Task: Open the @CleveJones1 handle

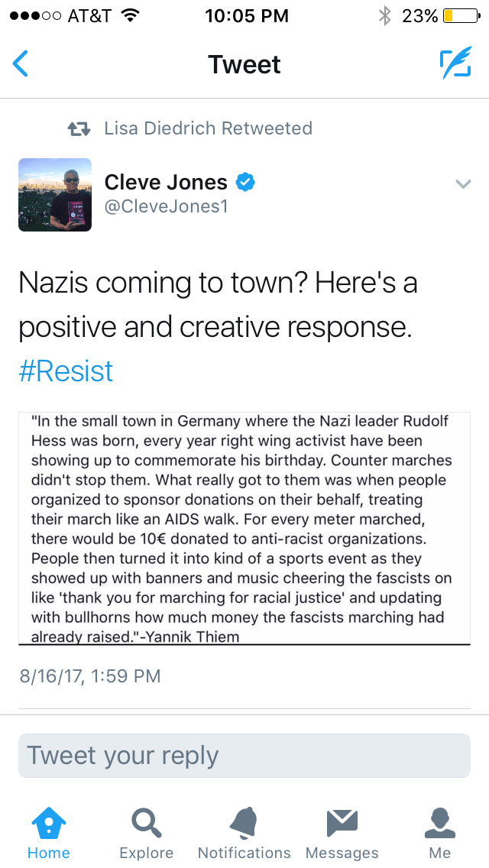Action: coord(166,207)
